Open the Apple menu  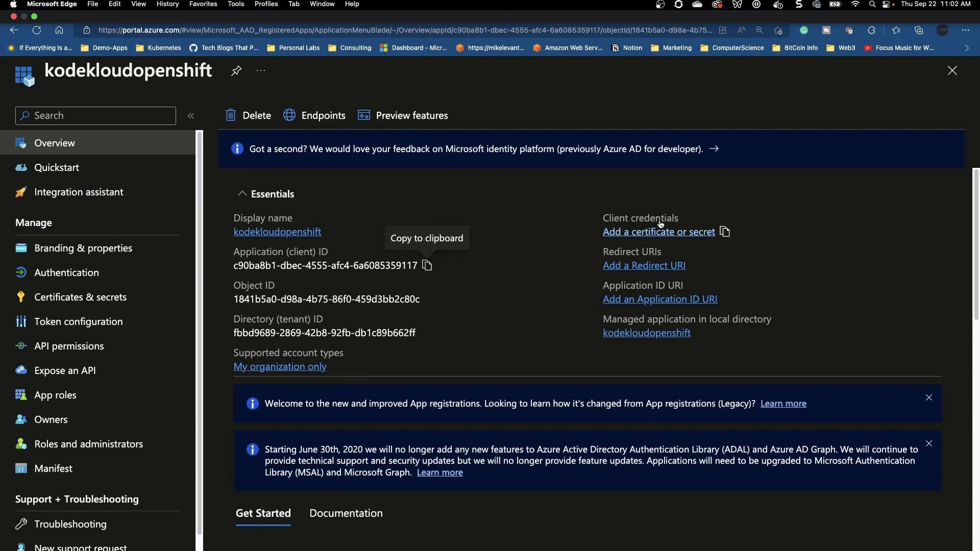[13, 4]
